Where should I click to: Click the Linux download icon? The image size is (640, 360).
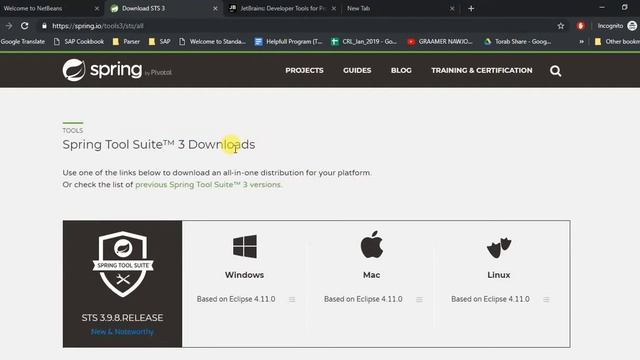tap(499, 247)
